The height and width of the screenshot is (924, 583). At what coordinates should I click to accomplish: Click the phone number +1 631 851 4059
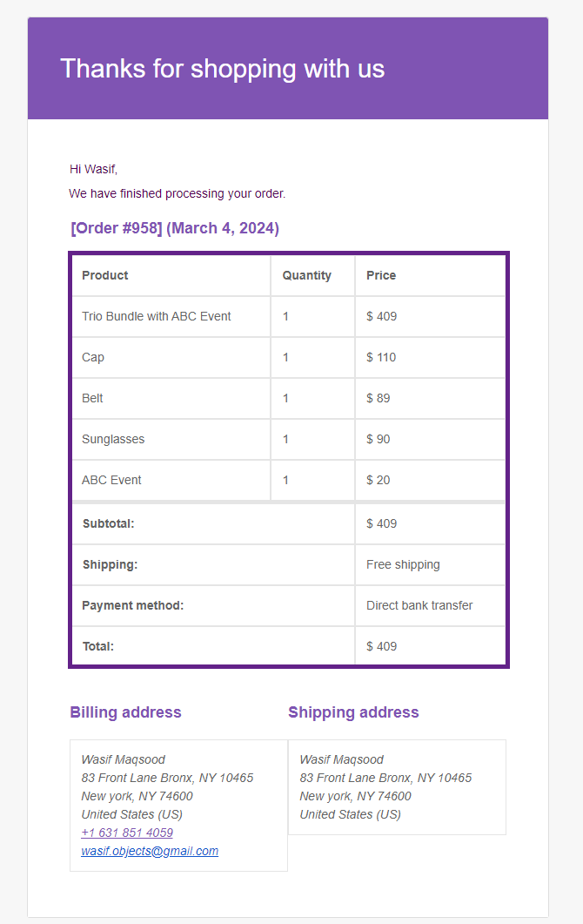[x=127, y=833]
